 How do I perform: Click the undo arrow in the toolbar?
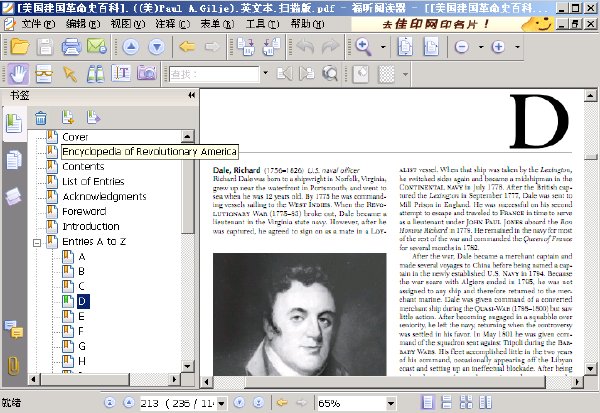point(305,47)
